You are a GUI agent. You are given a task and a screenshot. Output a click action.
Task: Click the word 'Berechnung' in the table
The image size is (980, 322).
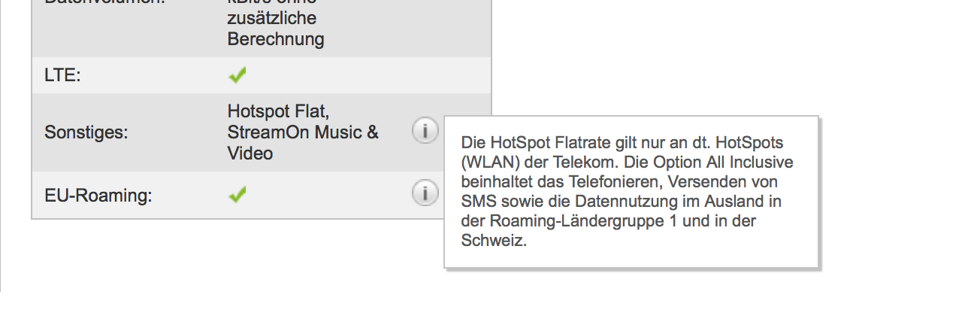tap(276, 39)
